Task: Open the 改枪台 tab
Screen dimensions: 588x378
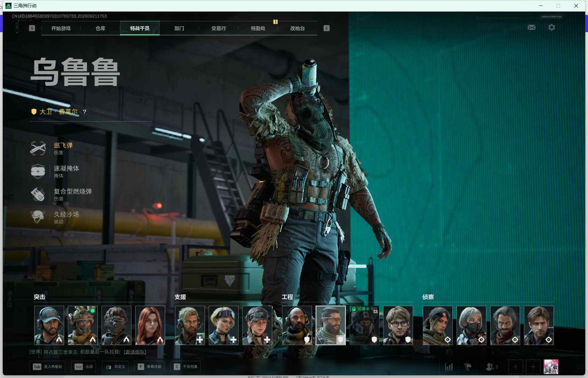Action: coord(298,28)
